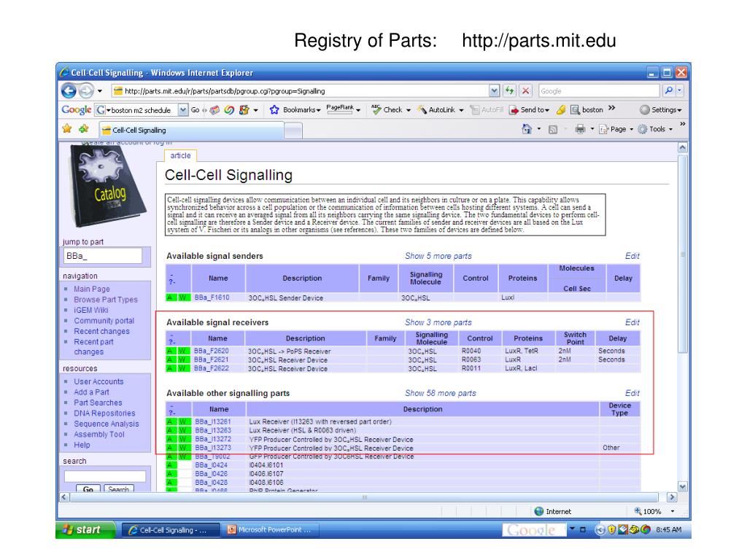
Task: Click the Favorites Center star icon
Action: (67, 128)
